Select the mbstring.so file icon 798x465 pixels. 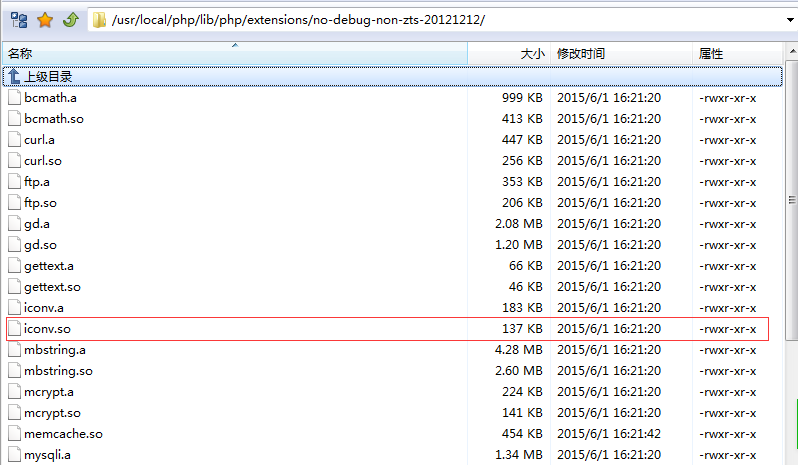(x=14, y=371)
